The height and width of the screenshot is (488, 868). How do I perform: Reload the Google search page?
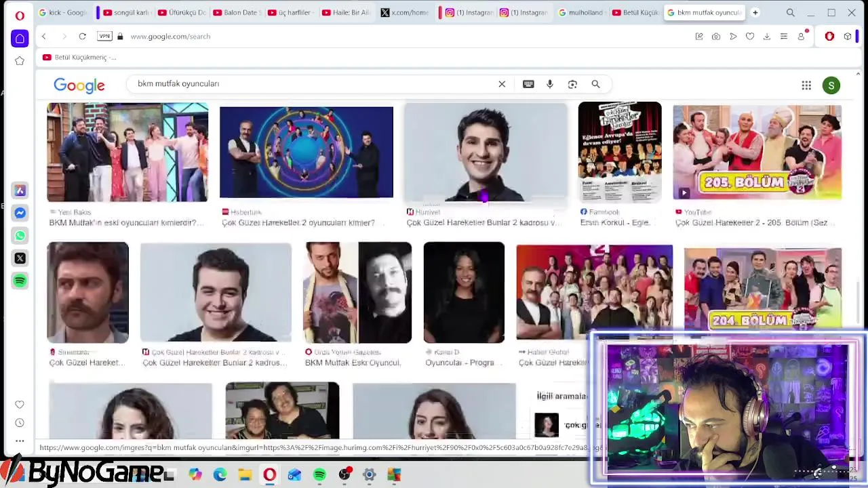point(82,36)
